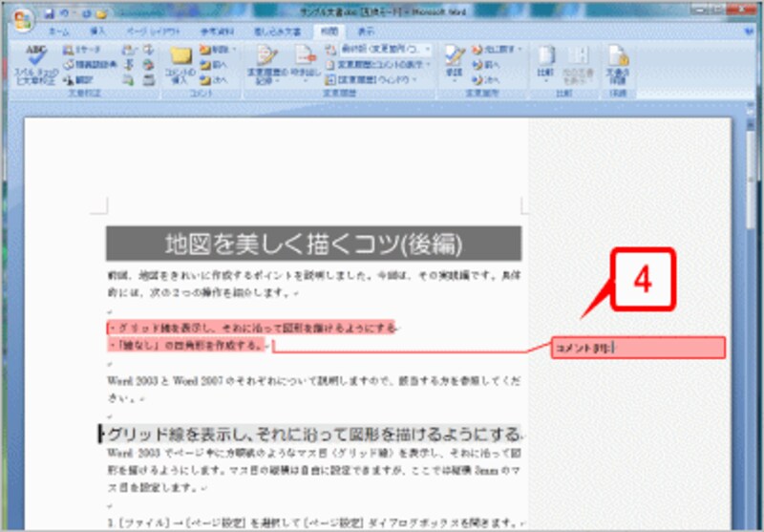The image size is (764, 532).
Task: Open the ページレイアウト tab
Action: click(x=154, y=32)
